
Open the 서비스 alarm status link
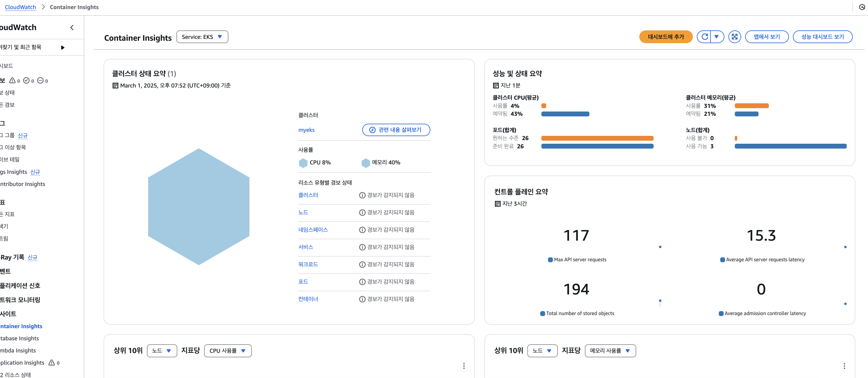pos(306,247)
